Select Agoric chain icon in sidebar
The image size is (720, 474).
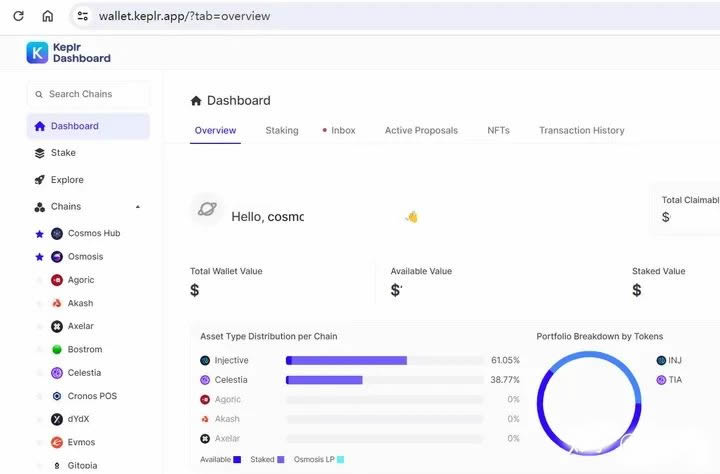click(x=57, y=280)
